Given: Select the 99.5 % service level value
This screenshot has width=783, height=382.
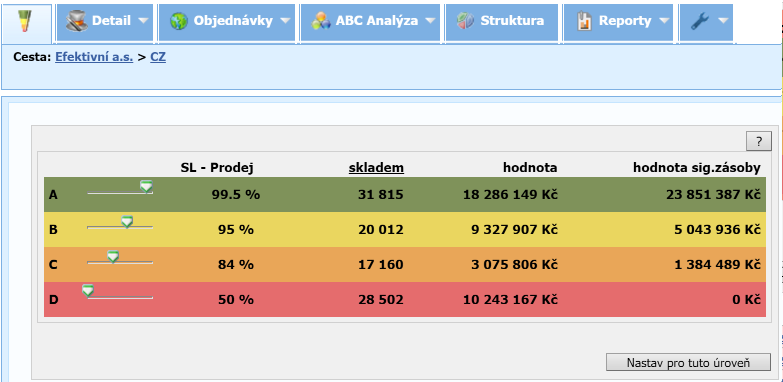Looking at the screenshot, I should [x=236, y=195].
